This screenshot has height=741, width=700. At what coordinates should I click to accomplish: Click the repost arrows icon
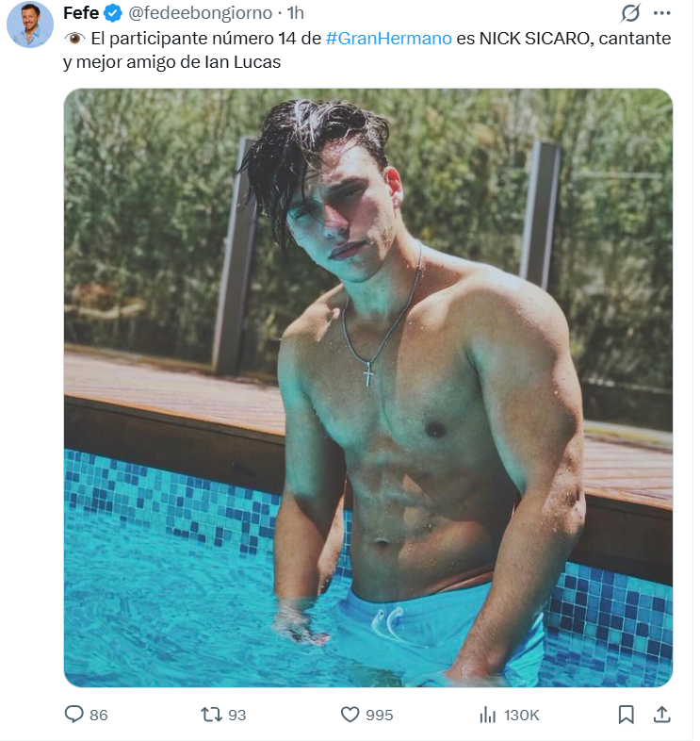point(212,715)
